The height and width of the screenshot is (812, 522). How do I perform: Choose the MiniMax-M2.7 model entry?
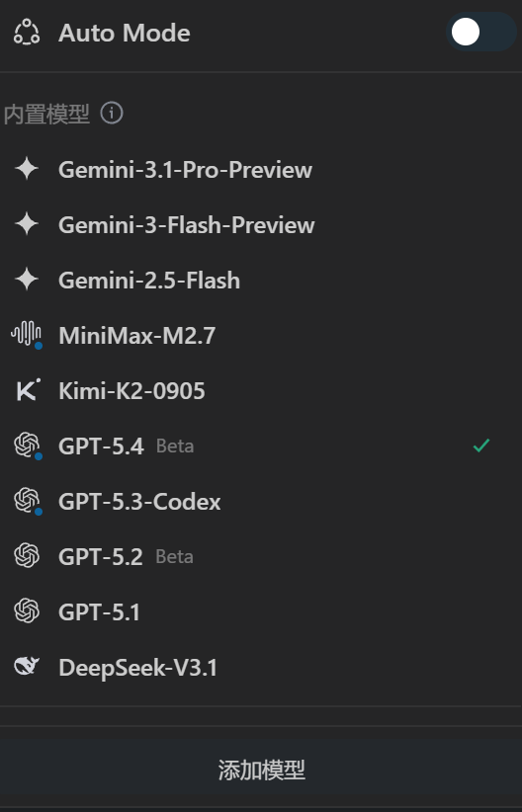tap(261, 335)
